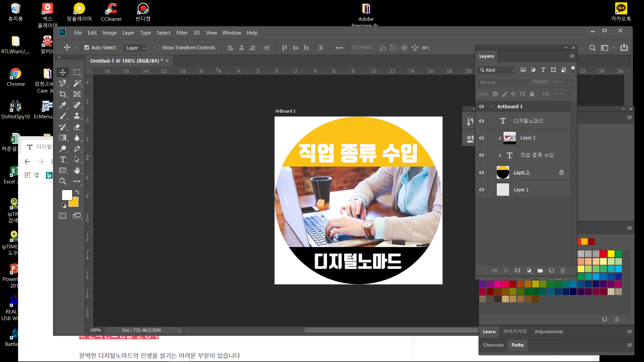The width and height of the screenshot is (644, 362).
Task: Switch to the 라이브러리 tab
Action: point(515,331)
